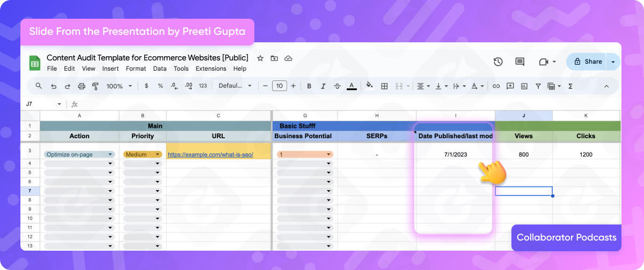This screenshot has height=270, width=644.
Task: Expand the Optimize on-page action dropdown
Action: pyautogui.click(x=79, y=154)
